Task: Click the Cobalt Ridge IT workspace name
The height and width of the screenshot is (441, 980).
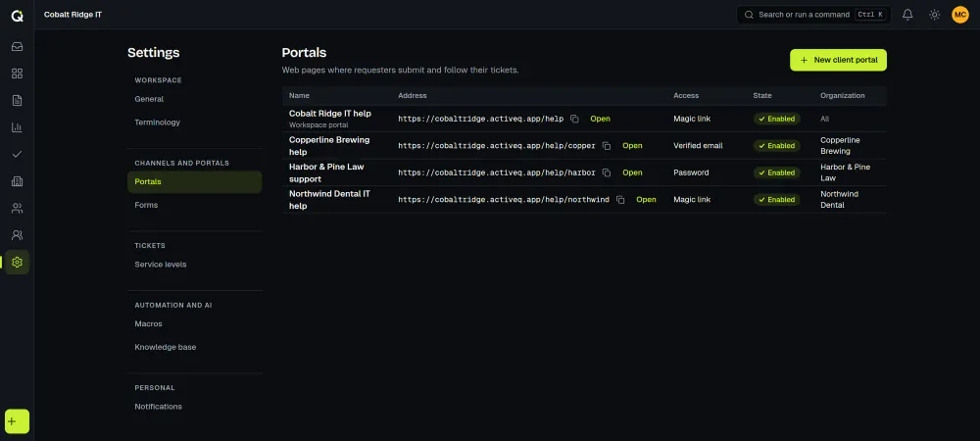Action: coord(73,15)
